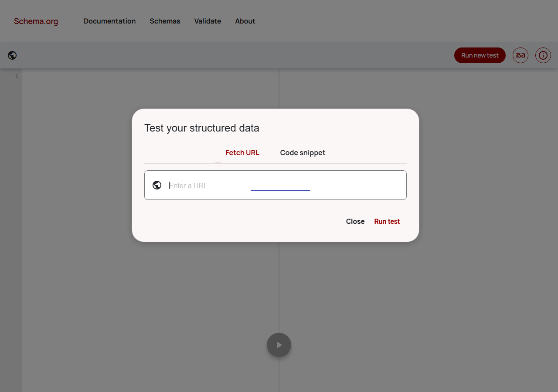Click the Run new test button
The height and width of the screenshot is (392, 558).
[480, 55]
